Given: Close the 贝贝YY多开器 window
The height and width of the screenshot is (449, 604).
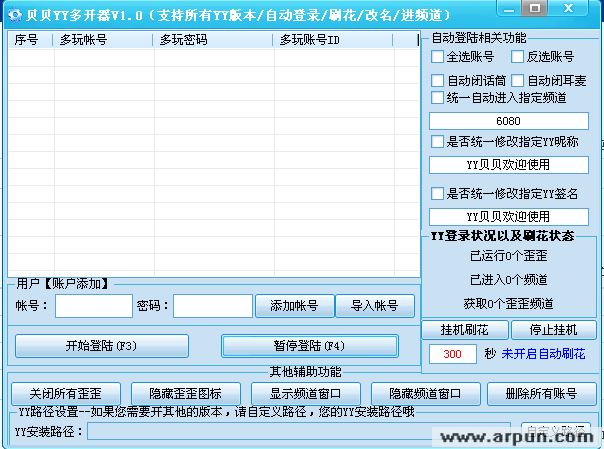Looking at the screenshot, I should tap(569, 8).
